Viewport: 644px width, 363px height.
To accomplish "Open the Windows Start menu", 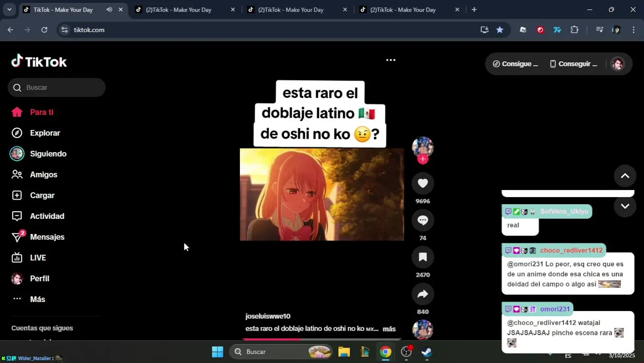I will [217, 352].
